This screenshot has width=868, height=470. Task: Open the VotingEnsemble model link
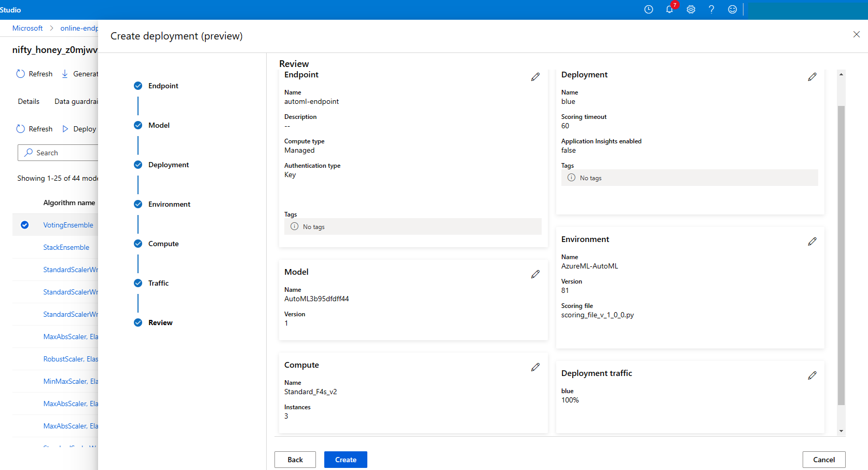pyautogui.click(x=68, y=225)
